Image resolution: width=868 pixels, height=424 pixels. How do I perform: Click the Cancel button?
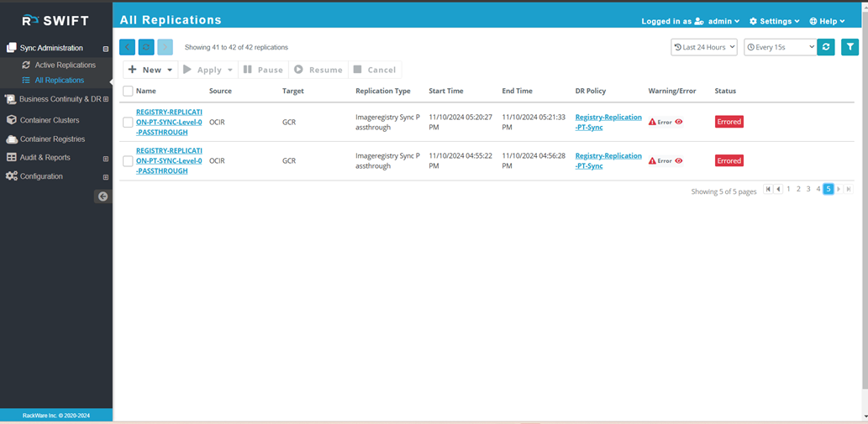coord(375,70)
